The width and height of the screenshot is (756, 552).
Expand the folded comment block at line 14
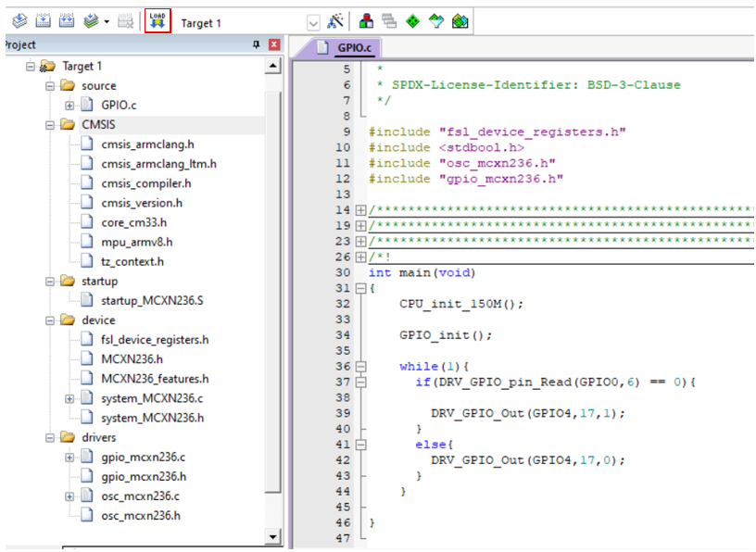pyautogui.click(x=360, y=210)
